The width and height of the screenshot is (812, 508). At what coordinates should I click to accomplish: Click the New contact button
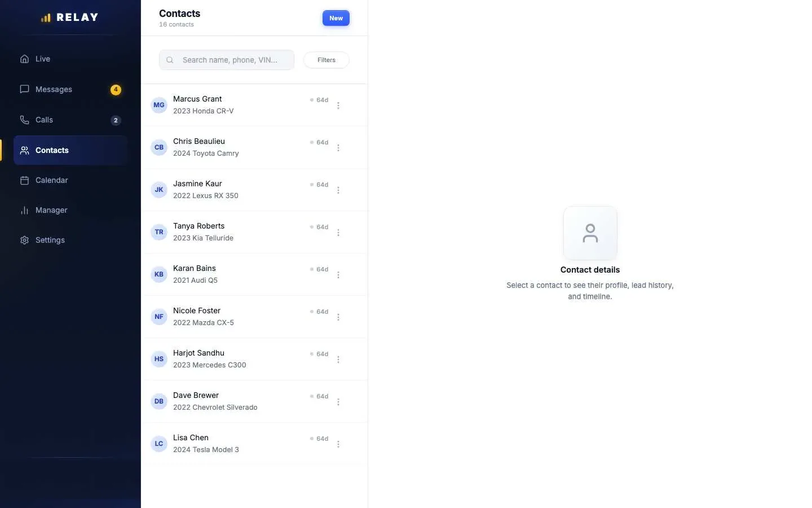tap(336, 18)
